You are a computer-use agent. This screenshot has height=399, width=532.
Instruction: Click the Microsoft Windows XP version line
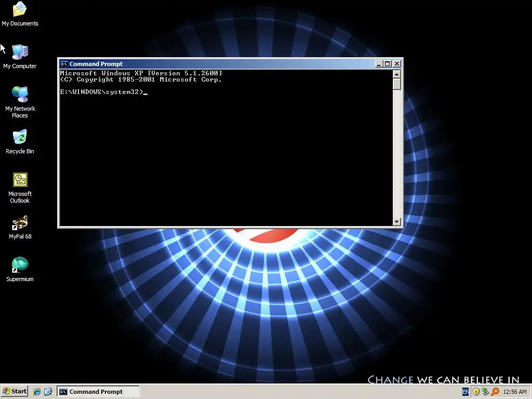pos(141,73)
